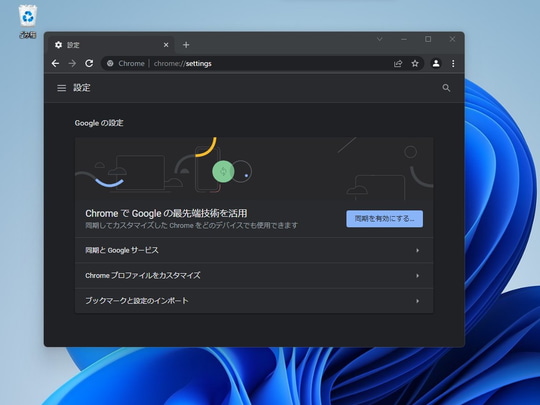Open ブックマークと設定のインポート row
Image resolution: width=540 pixels, height=405 pixels.
pyautogui.click(x=254, y=301)
